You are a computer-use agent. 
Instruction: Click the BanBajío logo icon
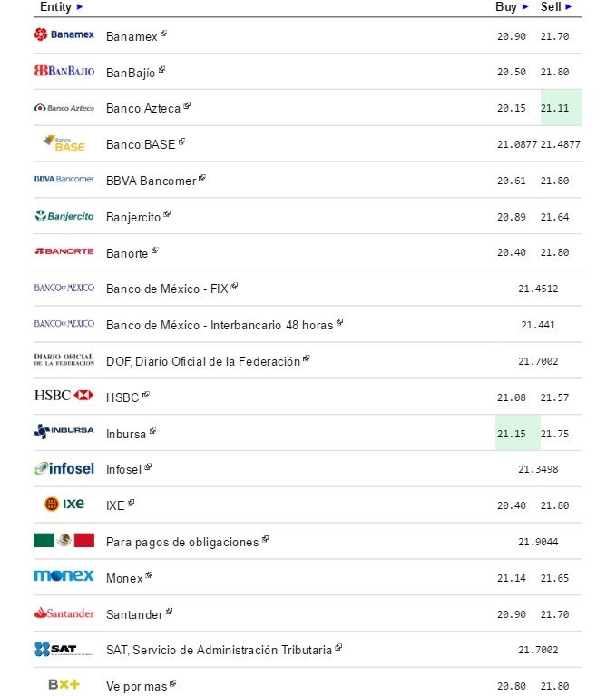pos(64,71)
